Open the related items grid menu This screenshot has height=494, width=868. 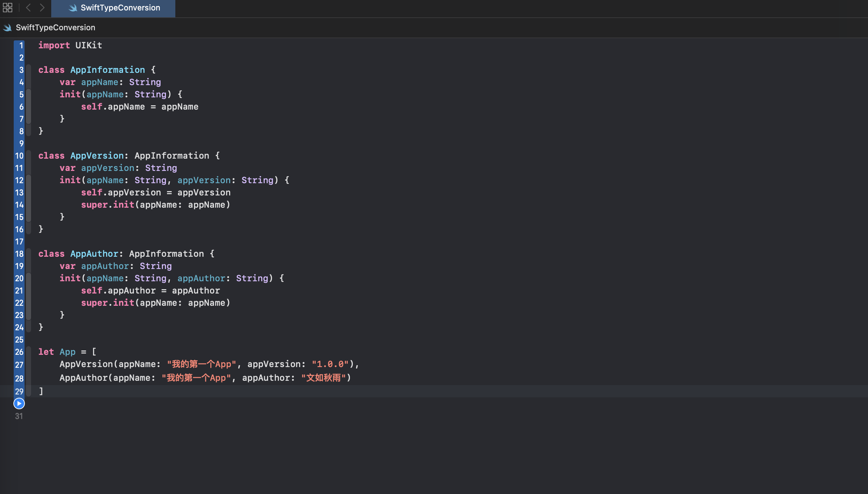(x=8, y=8)
